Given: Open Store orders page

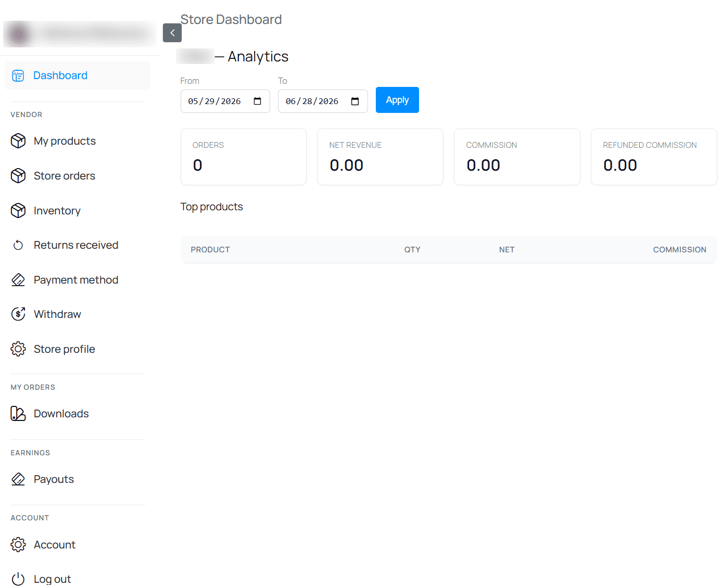Looking at the screenshot, I should (x=65, y=176).
